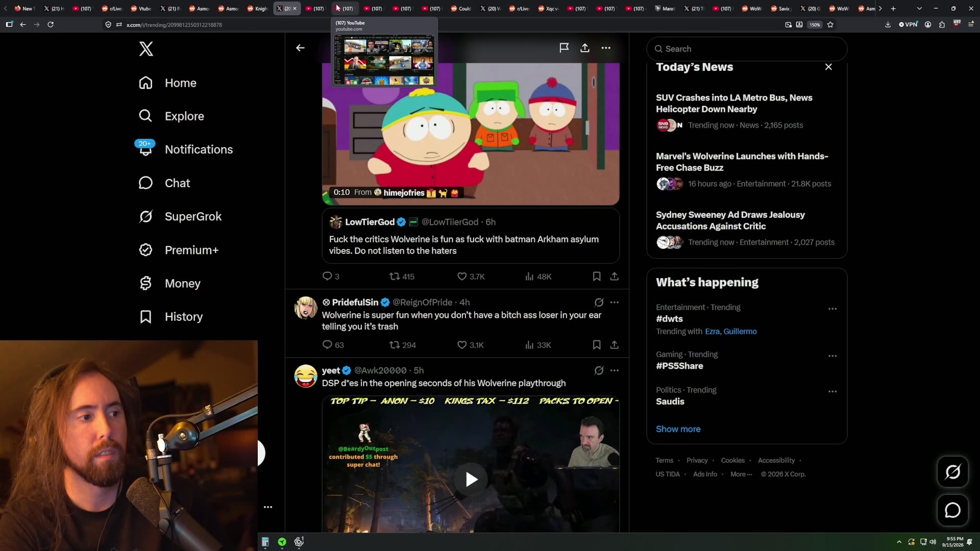980x551 pixels.
Task: Open more options on yeet's post
Action: (x=615, y=370)
